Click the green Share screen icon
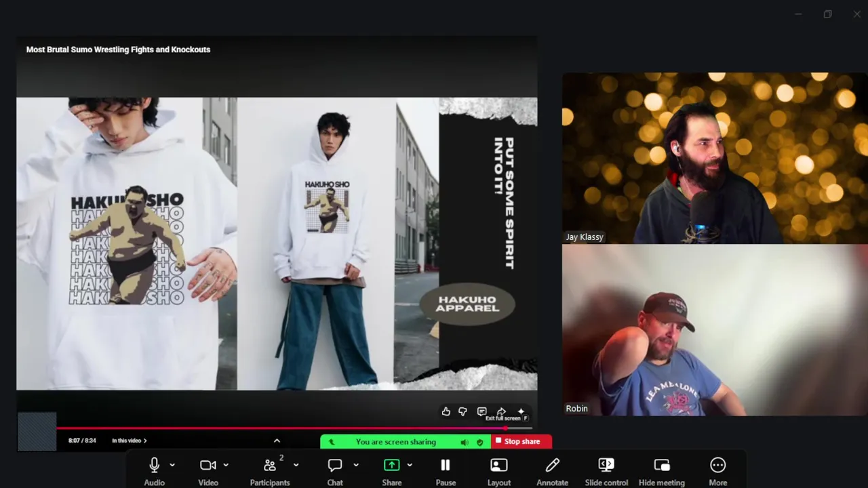Image resolution: width=868 pixels, height=488 pixels. (x=392, y=465)
